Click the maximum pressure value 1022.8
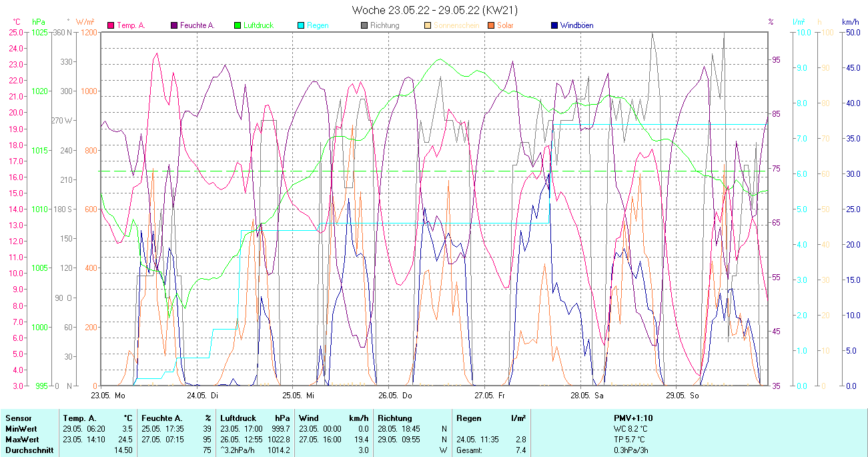This screenshot has width=868, height=457. click(279, 440)
